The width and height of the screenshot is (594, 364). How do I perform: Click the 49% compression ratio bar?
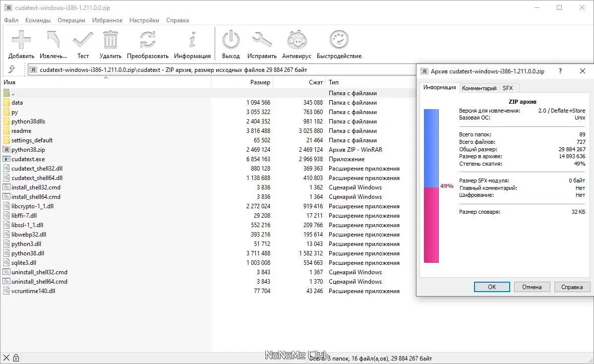tap(431, 185)
